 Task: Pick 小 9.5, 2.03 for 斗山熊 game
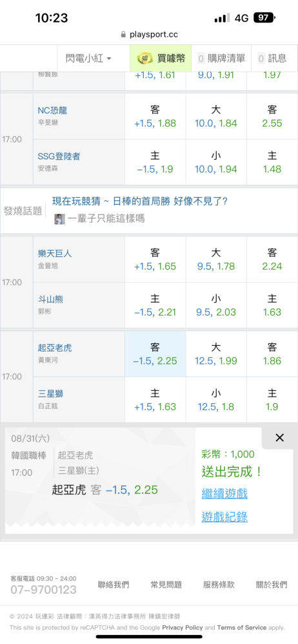(x=216, y=305)
